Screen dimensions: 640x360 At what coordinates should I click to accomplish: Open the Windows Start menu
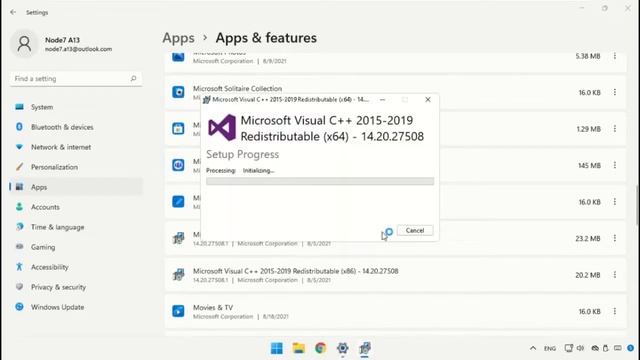(277, 348)
